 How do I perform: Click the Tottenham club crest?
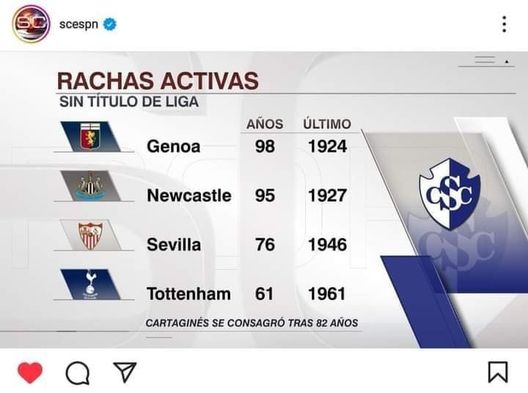[90, 284]
